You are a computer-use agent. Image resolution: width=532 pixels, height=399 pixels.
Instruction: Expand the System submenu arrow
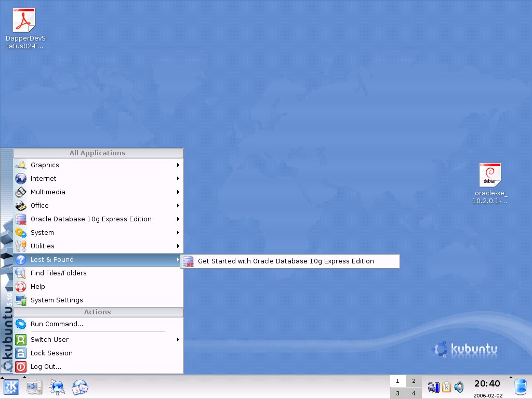coord(178,233)
